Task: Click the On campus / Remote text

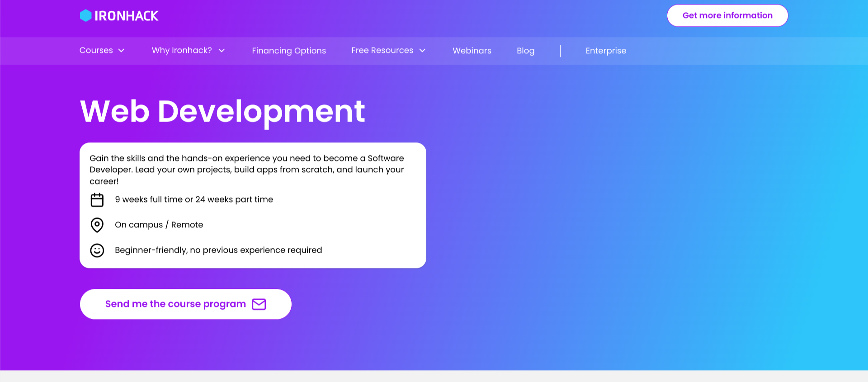Action: point(159,225)
